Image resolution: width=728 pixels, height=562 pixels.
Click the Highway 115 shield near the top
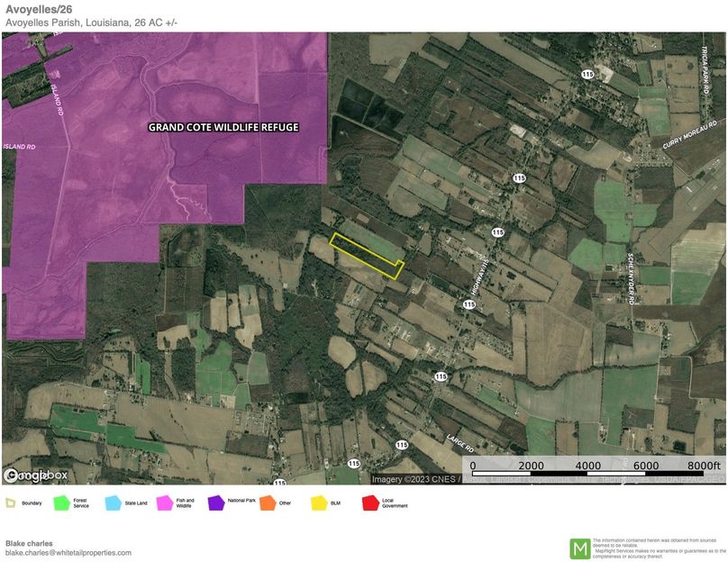pos(588,74)
